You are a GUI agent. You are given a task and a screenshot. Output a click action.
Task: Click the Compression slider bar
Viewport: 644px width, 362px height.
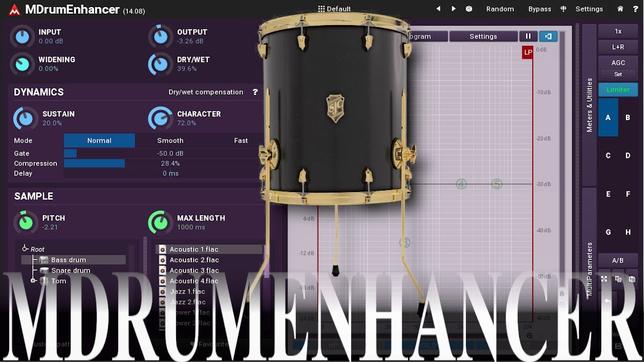[164, 163]
